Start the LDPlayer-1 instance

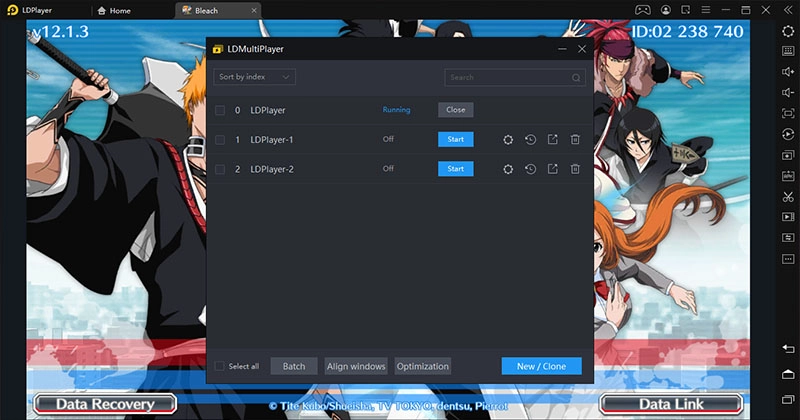tap(456, 139)
